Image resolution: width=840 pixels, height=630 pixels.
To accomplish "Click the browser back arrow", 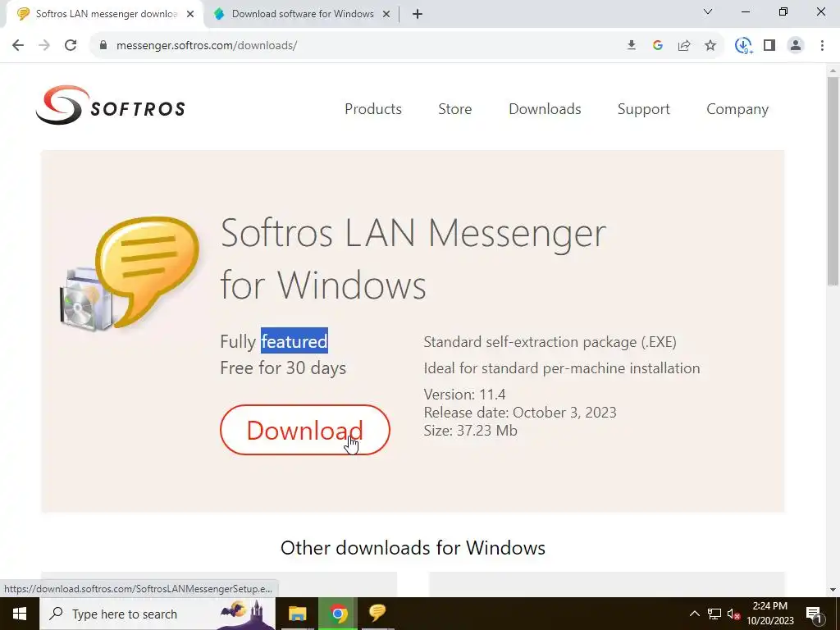I will click(x=18, y=46).
